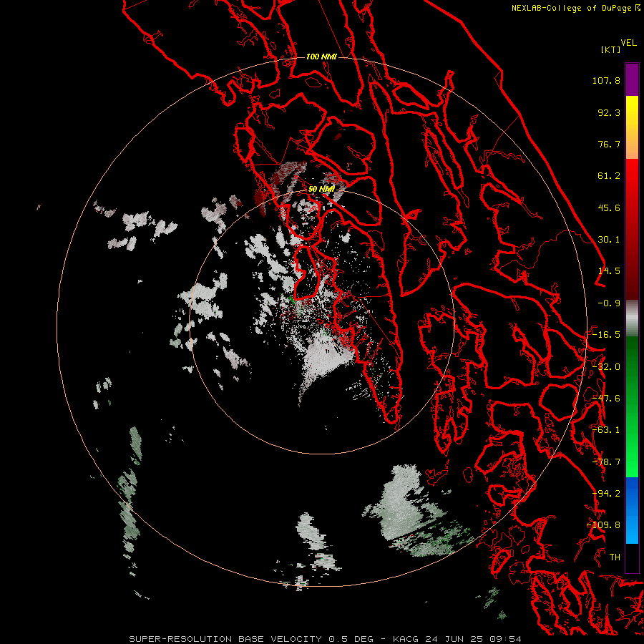Click the purple top segment of color bar

(632, 79)
